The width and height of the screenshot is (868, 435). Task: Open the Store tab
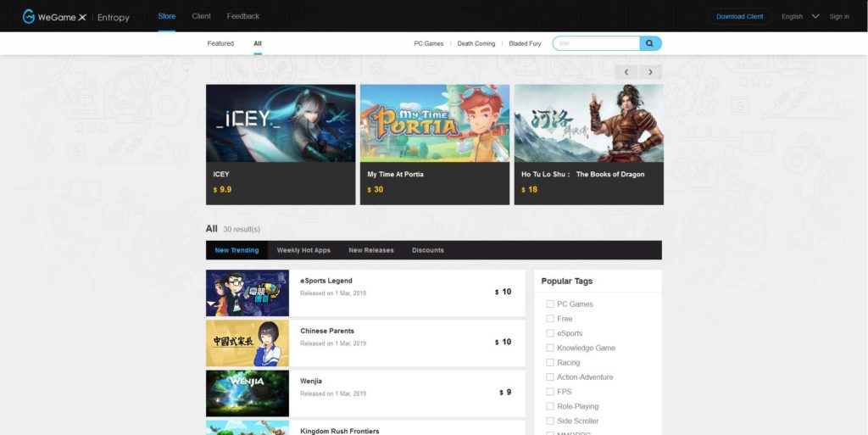[x=167, y=16]
